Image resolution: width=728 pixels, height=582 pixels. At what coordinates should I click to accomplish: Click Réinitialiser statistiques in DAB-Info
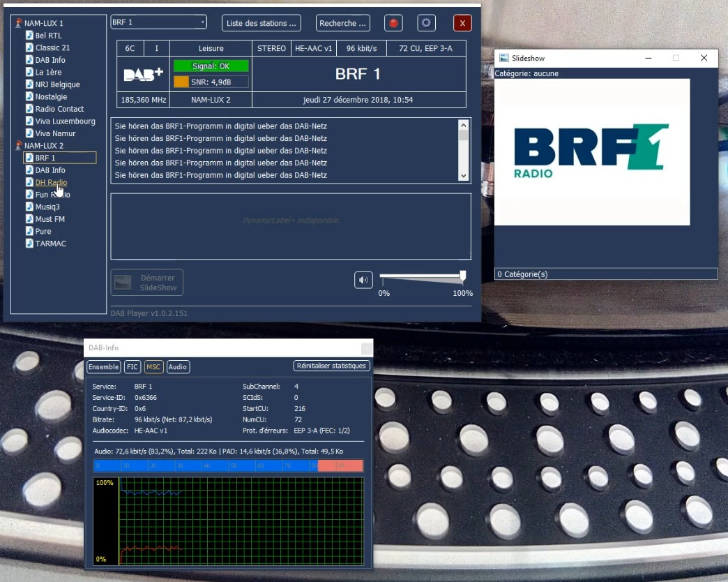tap(331, 366)
